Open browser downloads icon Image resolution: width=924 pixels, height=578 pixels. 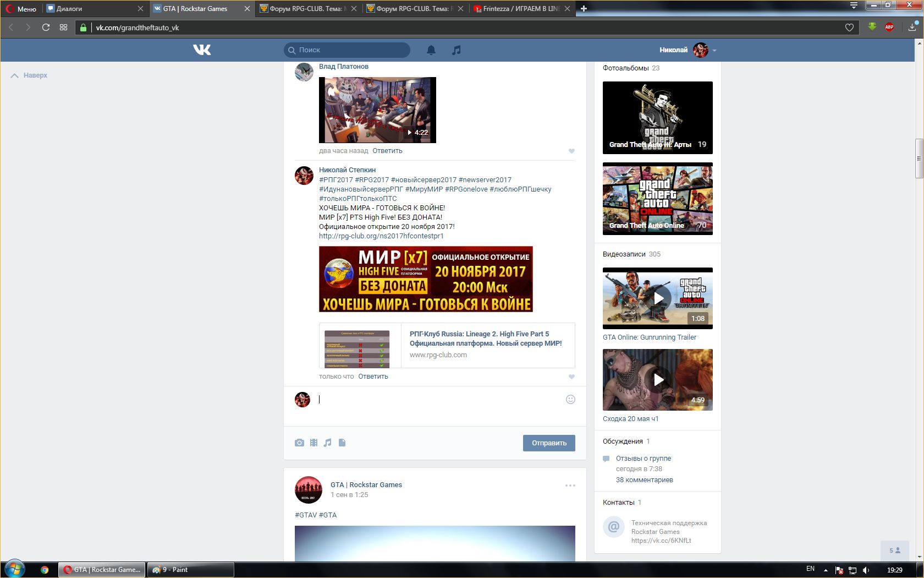[913, 26]
